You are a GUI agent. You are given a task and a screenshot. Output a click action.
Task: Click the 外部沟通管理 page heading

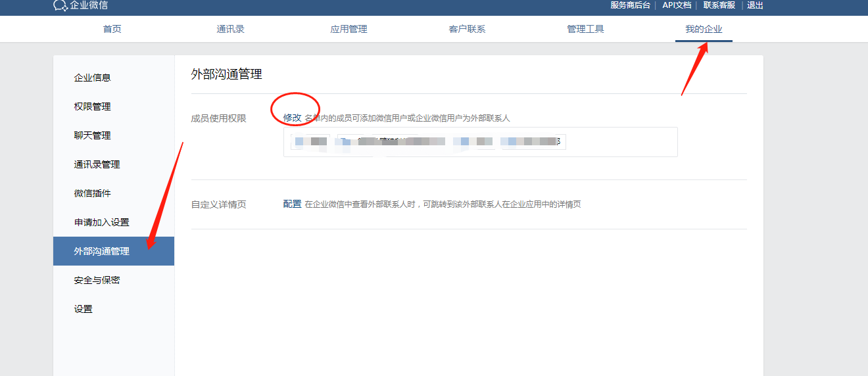pyautogui.click(x=226, y=74)
